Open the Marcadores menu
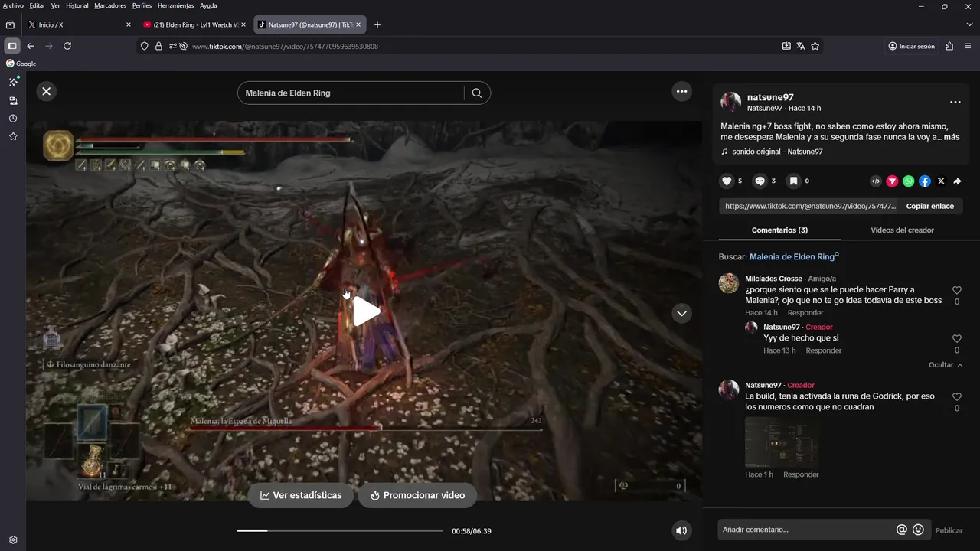This screenshot has height=551, width=980. point(110,5)
